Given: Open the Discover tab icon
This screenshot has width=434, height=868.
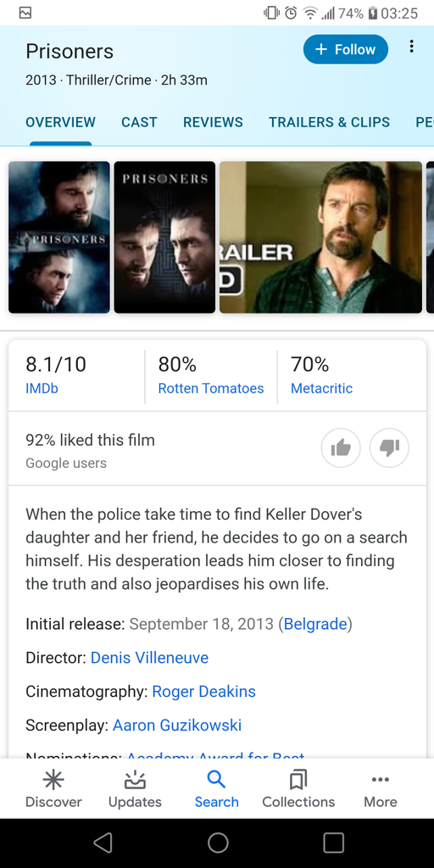Looking at the screenshot, I should 53,780.
